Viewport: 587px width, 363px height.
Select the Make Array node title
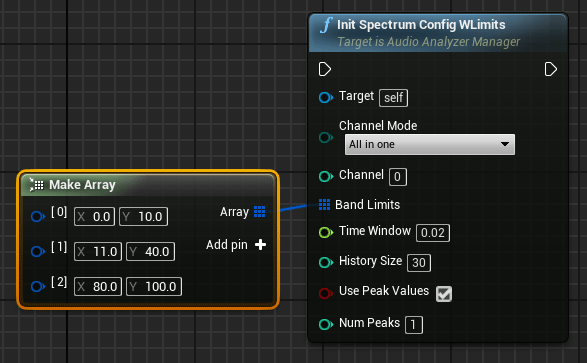(82, 185)
